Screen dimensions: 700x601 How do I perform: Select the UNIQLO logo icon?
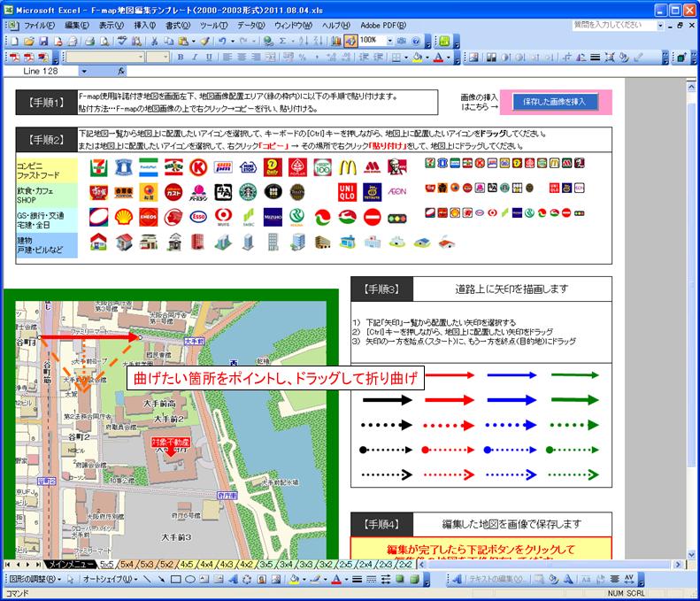coord(347,192)
